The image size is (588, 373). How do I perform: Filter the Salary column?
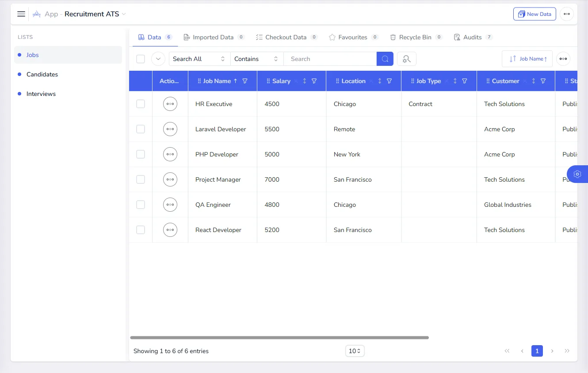(x=314, y=81)
